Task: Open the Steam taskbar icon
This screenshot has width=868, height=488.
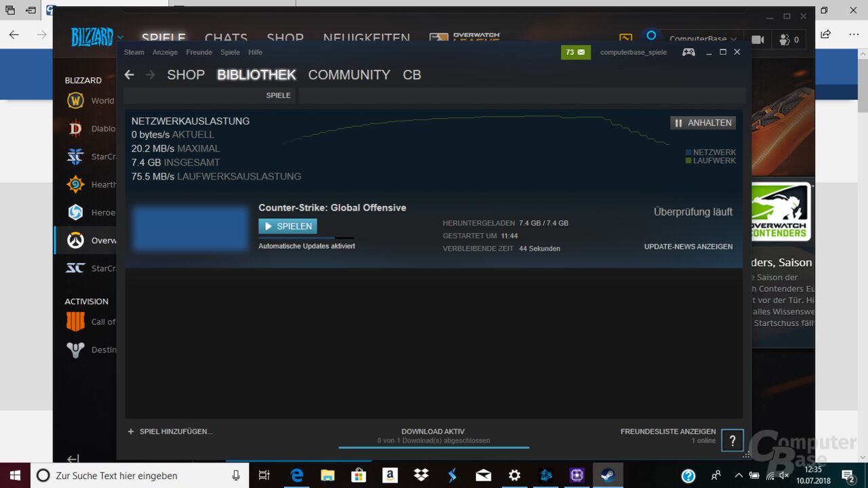Action: point(608,475)
